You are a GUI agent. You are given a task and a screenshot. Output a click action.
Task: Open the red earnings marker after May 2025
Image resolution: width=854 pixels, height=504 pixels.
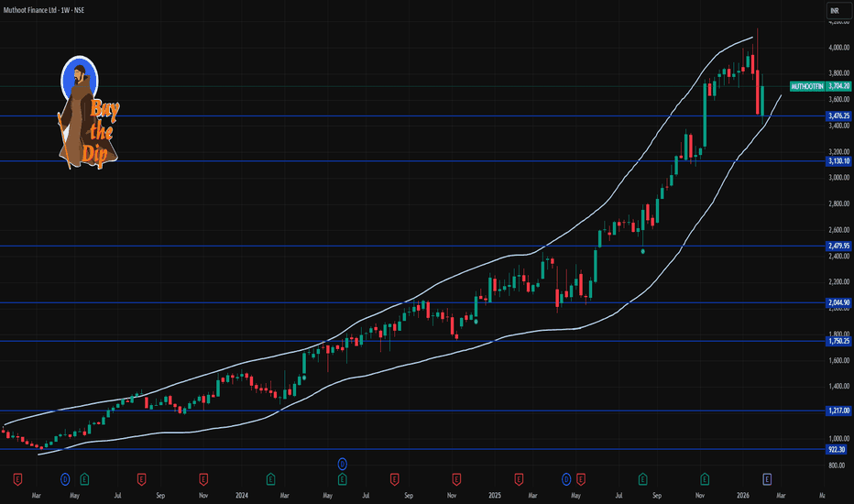581,479
